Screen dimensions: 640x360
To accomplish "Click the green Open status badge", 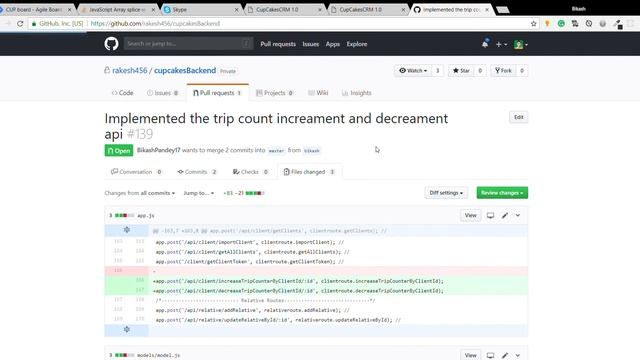I will 119,151.
